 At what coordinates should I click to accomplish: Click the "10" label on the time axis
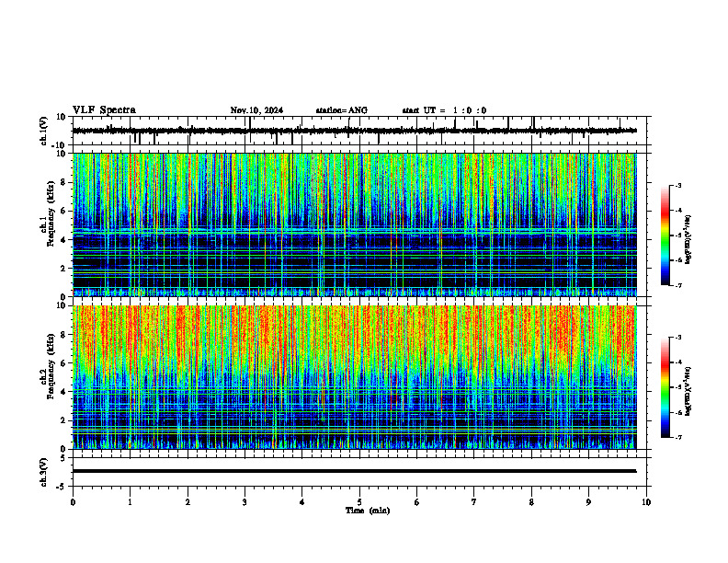(x=646, y=502)
